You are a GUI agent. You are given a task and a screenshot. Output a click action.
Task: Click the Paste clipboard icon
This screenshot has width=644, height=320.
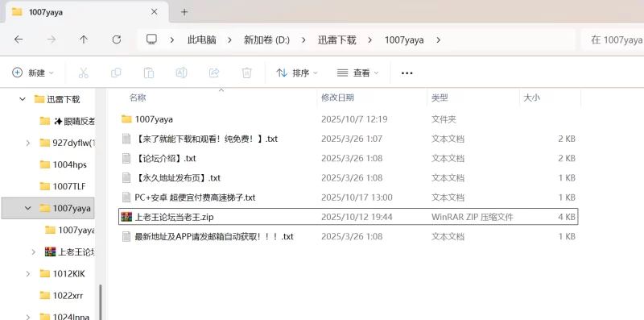click(149, 73)
